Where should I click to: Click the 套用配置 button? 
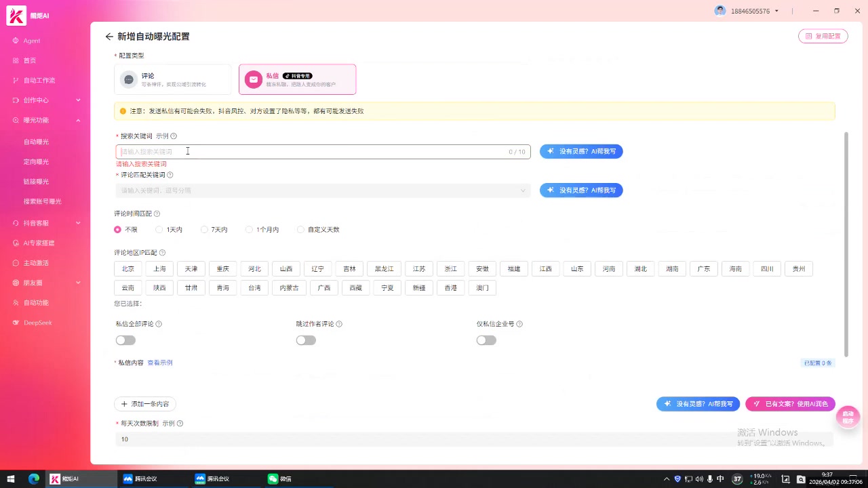coord(823,36)
